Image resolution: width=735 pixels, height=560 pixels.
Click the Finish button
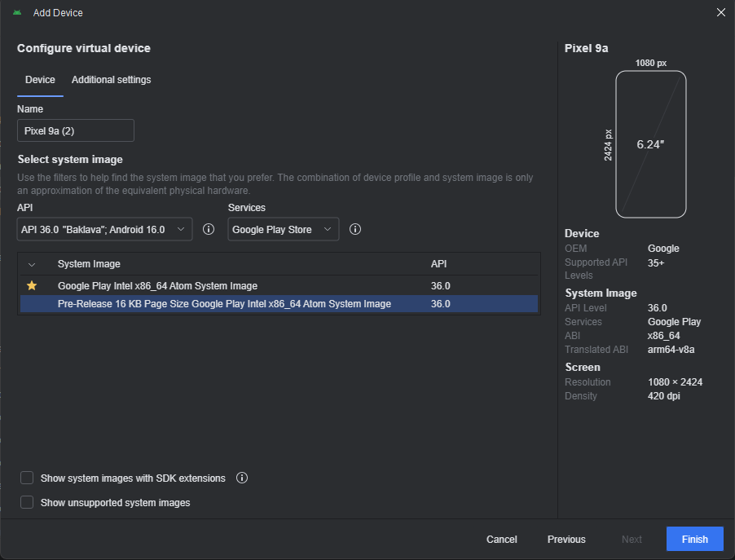tap(694, 539)
